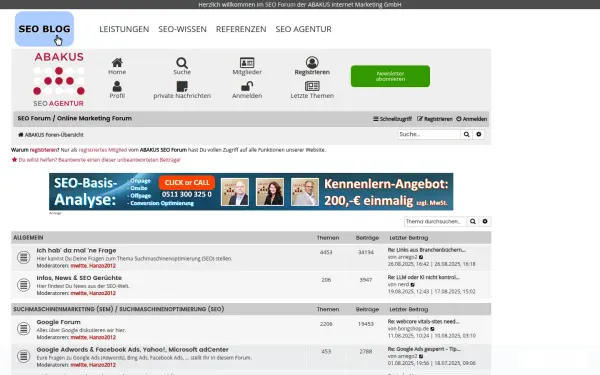Image resolution: width=600 pixels, height=375 pixels.
Task: Open last post Re: Google Ads gesperrt - Tip...
Action: 424,349
